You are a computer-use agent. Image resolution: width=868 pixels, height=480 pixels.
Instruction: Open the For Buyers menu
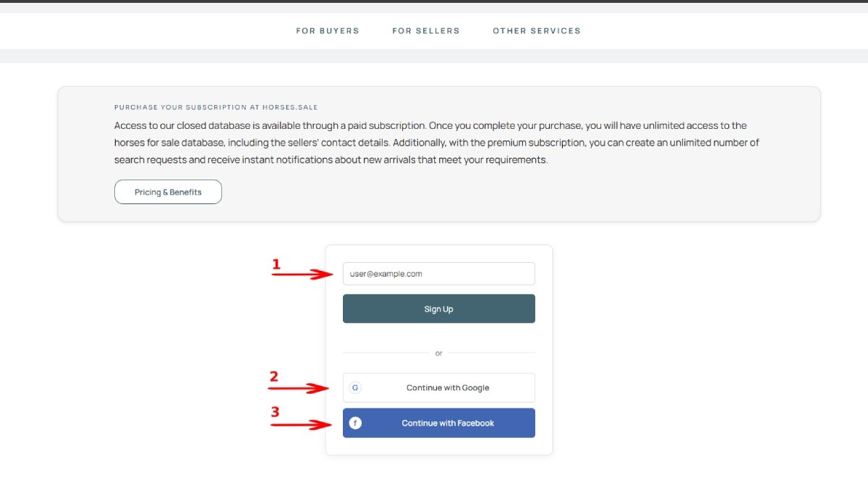(328, 31)
